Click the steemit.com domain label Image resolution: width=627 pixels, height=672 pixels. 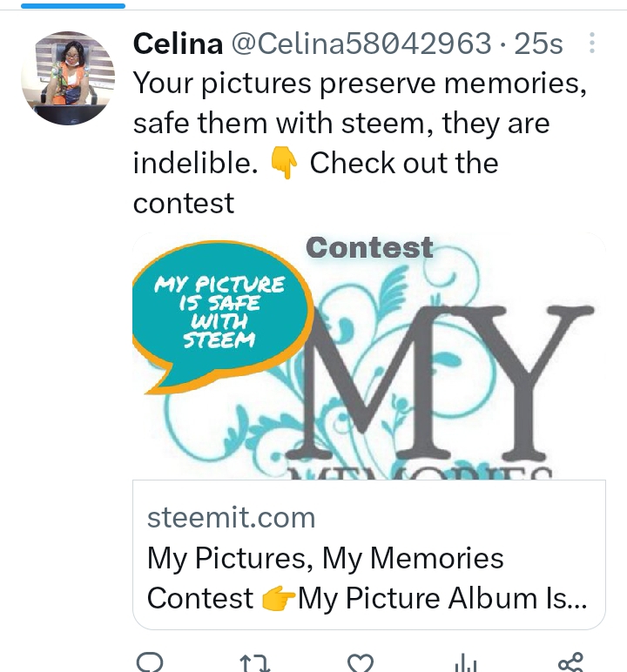click(231, 517)
